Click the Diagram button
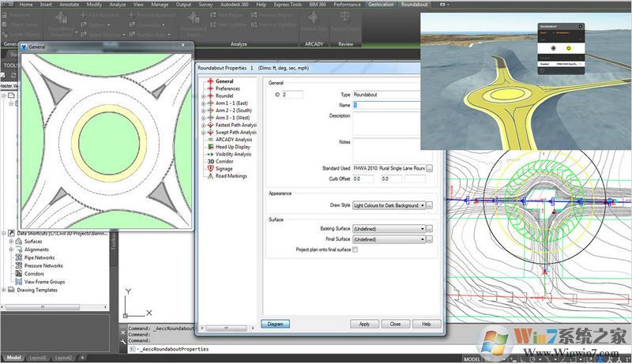Image resolution: width=632 pixels, height=364 pixels. pyautogui.click(x=276, y=324)
